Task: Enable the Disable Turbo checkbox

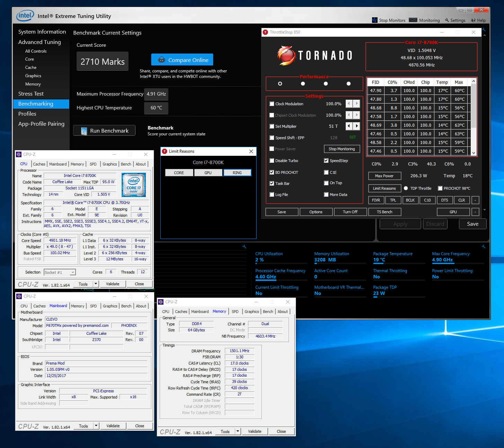Action: (272, 161)
